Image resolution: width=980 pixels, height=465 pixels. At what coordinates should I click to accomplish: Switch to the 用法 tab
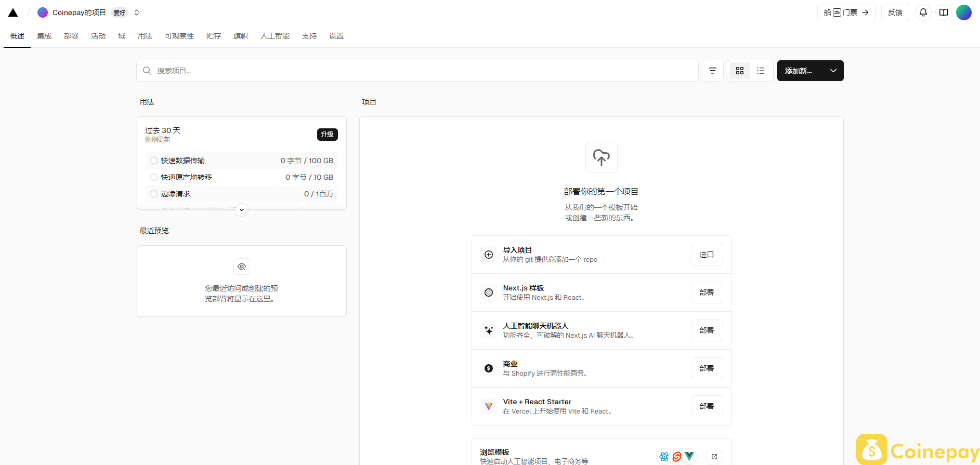pyautogui.click(x=145, y=36)
